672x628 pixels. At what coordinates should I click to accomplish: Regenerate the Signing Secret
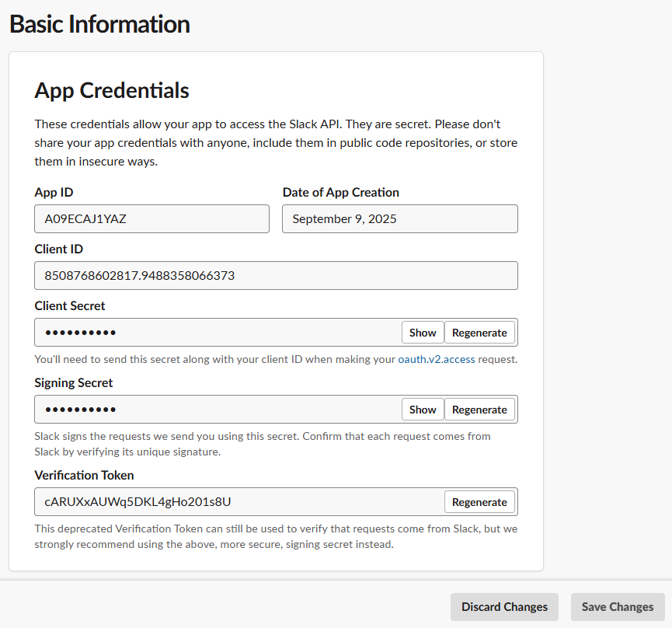(x=479, y=410)
